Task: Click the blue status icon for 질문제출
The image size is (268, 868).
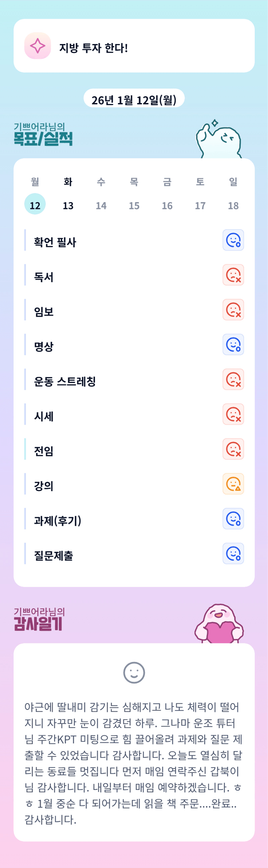Action: click(233, 553)
